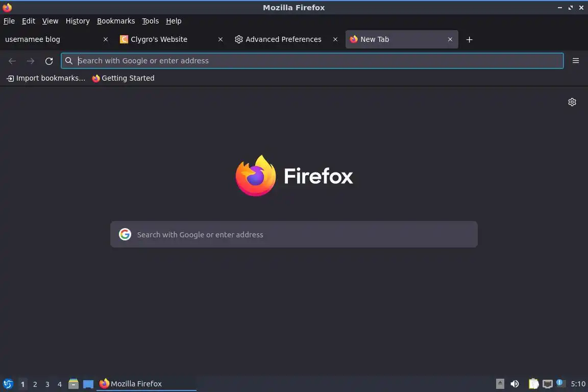Image resolution: width=588 pixels, height=392 pixels.
Task: Click the show desktop taskbar icon
Action: point(88,384)
